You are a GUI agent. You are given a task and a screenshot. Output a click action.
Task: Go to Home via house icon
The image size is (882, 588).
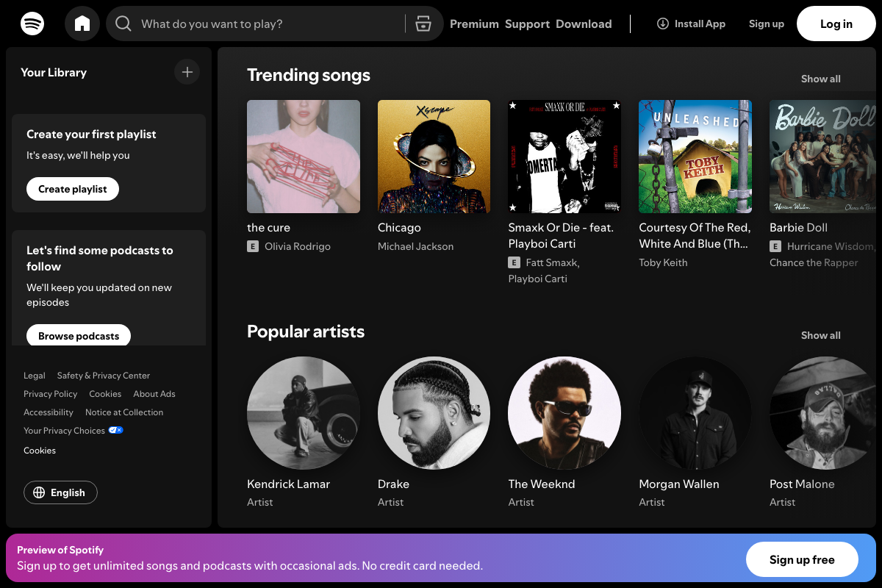click(82, 24)
